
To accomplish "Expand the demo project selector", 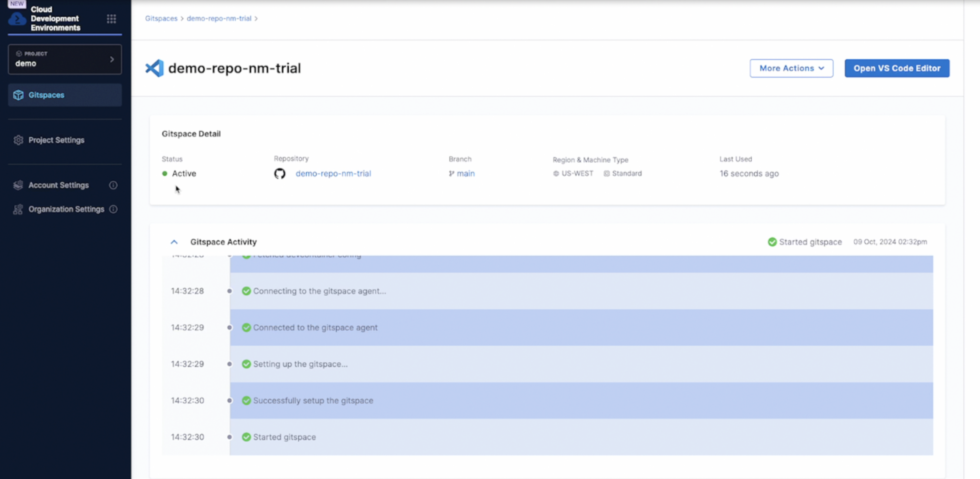I will (x=65, y=59).
